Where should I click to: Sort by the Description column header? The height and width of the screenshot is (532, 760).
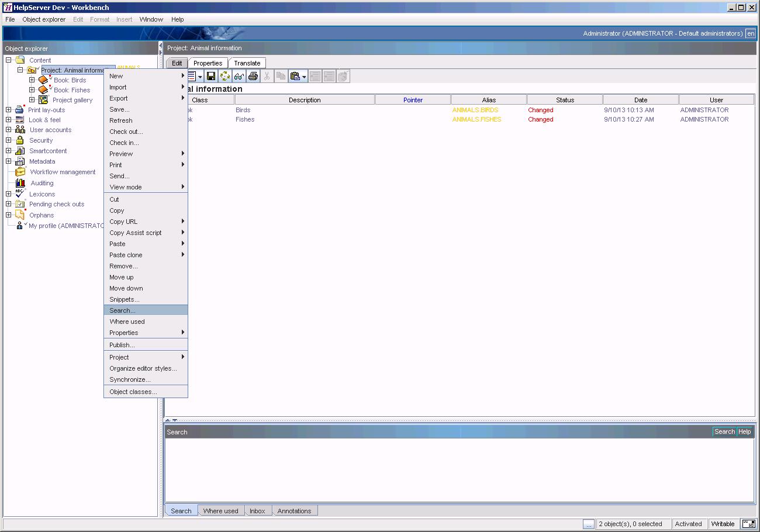click(305, 100)
